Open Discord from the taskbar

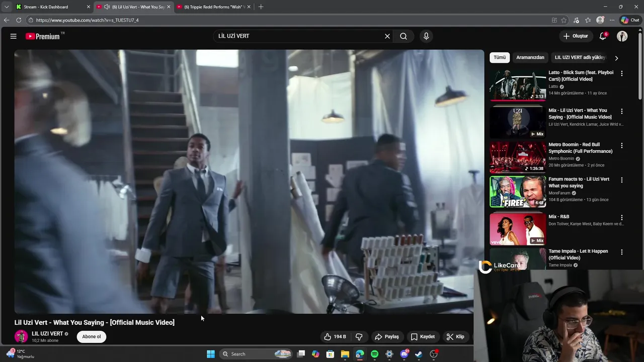(x=404, y=354)
